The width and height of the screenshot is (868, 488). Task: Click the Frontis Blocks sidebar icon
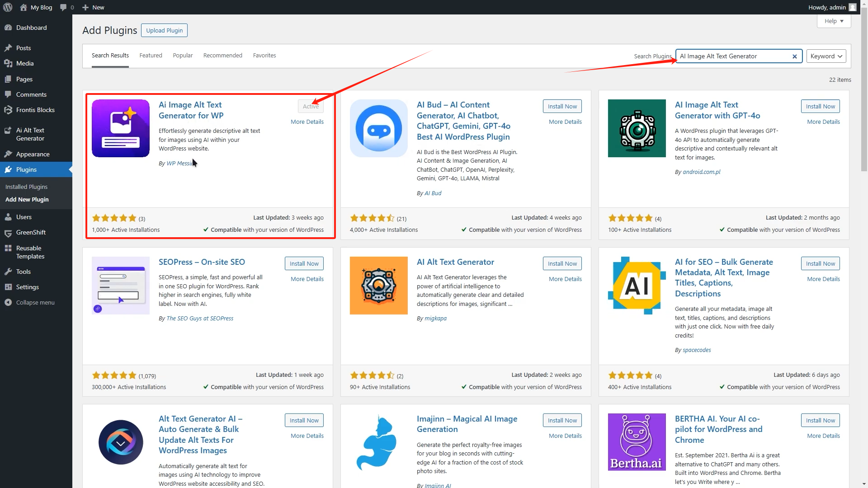(x=8, y=110)
